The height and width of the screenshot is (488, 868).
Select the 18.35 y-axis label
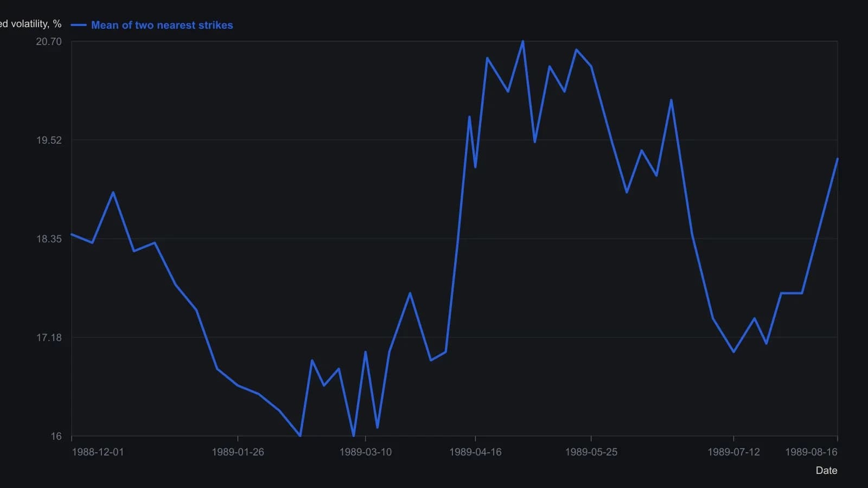49,239
